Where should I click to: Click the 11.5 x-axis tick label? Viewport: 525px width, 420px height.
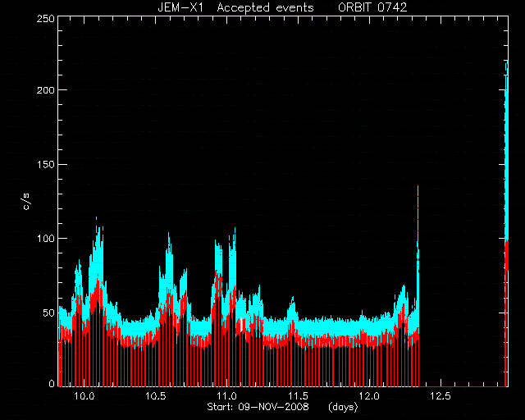(x=298, y=396)
